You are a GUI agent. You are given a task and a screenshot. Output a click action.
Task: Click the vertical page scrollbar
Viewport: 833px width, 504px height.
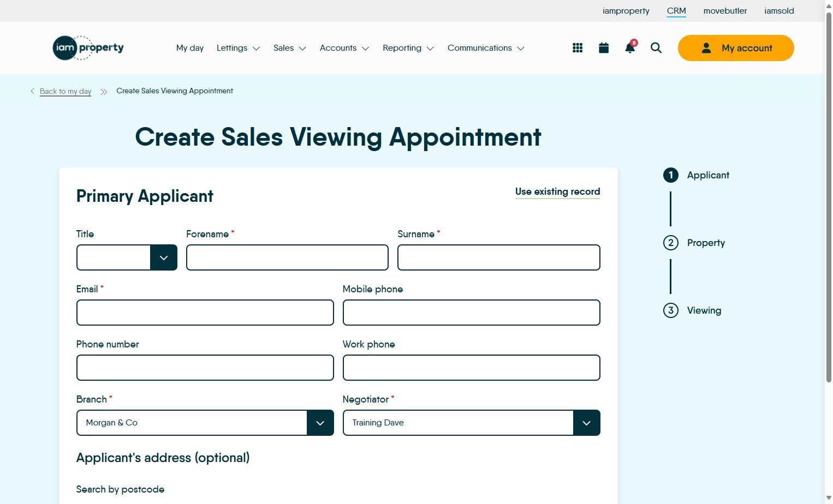click(x=829, y=196)
